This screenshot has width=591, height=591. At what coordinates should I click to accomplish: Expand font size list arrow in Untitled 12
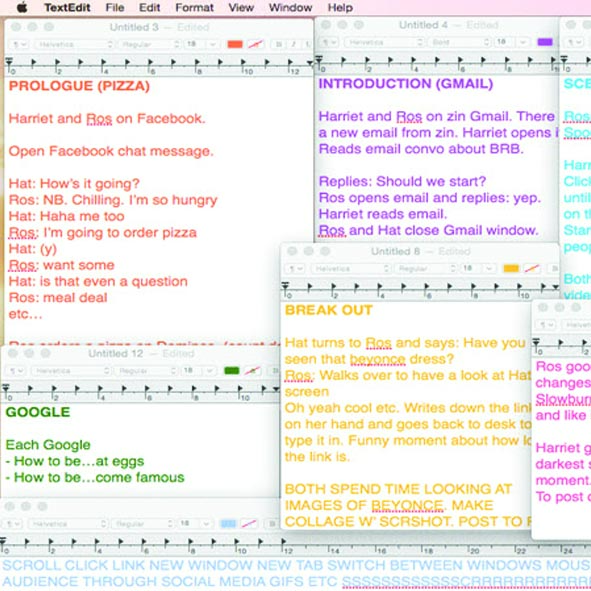(209, 371)
